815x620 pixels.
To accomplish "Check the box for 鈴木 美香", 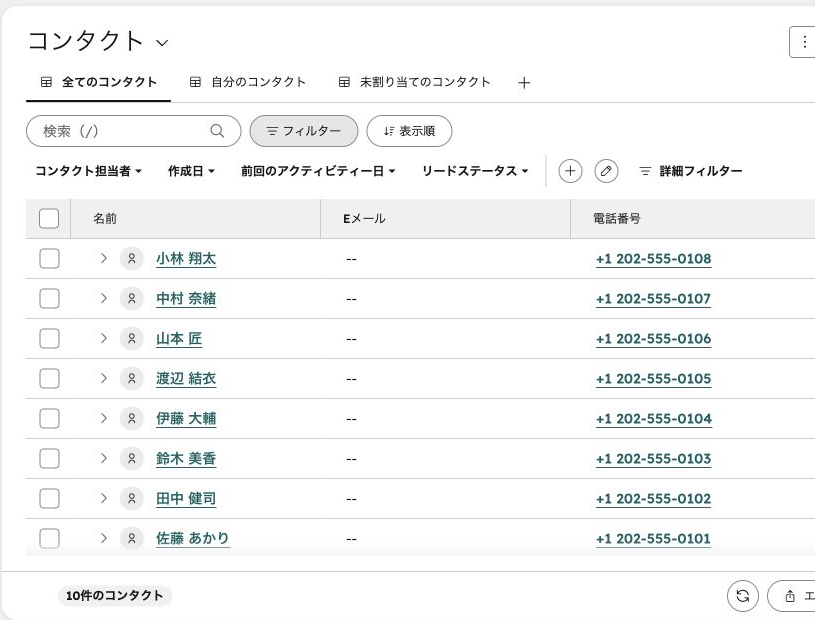I will (49, 458).
